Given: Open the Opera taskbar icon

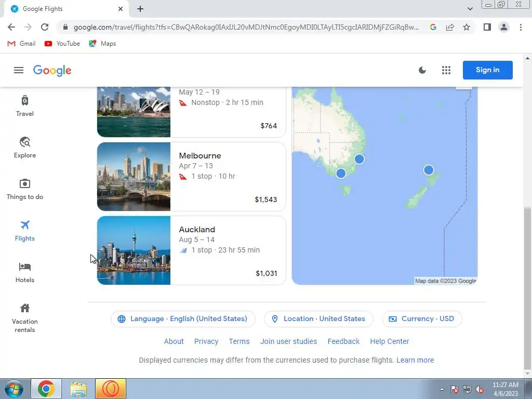Looking at the screenshot, I should tap(111, 389).
